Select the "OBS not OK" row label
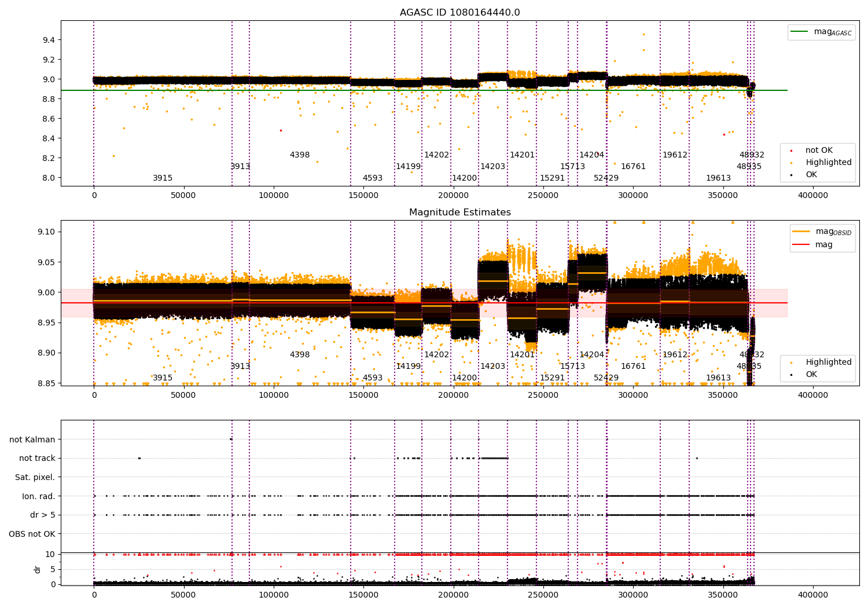 point(32,534)
